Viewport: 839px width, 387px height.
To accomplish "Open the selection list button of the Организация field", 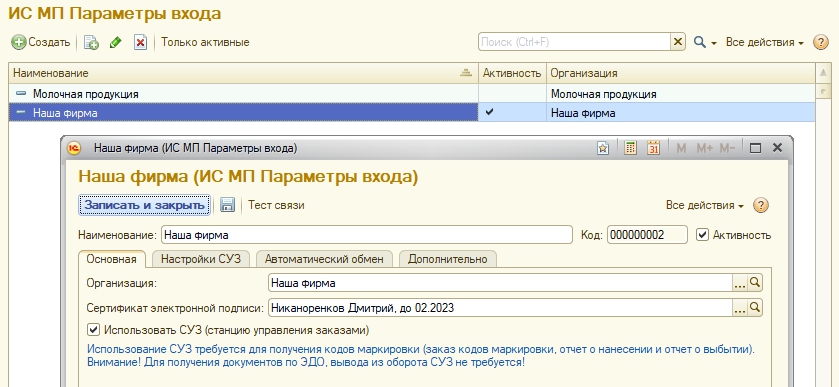I will tap(739, 283).
